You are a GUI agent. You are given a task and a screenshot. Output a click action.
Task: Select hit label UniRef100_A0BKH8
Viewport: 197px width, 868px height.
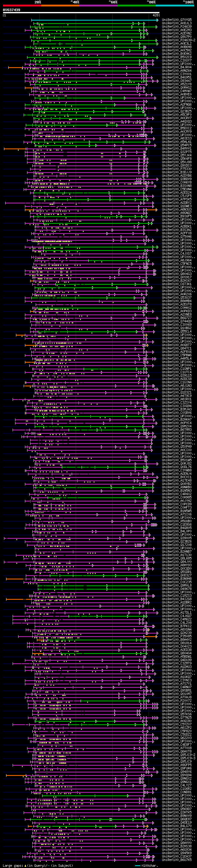pos(177,47)
